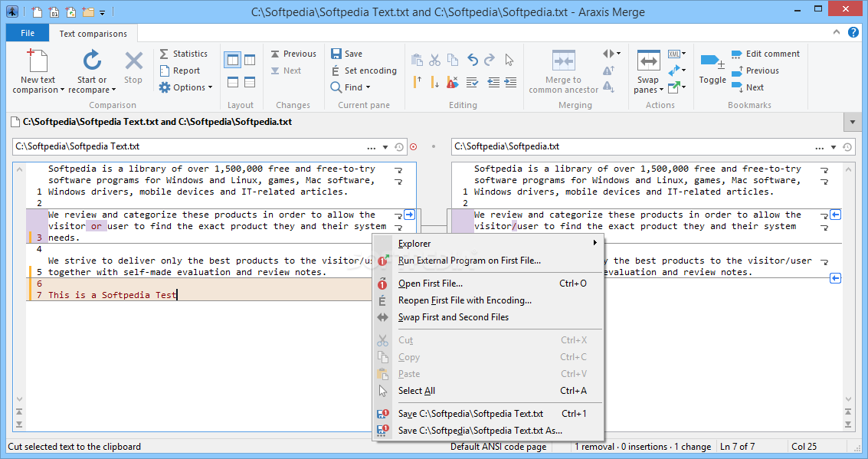Viewport: 868px width, 459px height.
Task: Click the Redo arrow icon
Action: [x=490, y=59]
